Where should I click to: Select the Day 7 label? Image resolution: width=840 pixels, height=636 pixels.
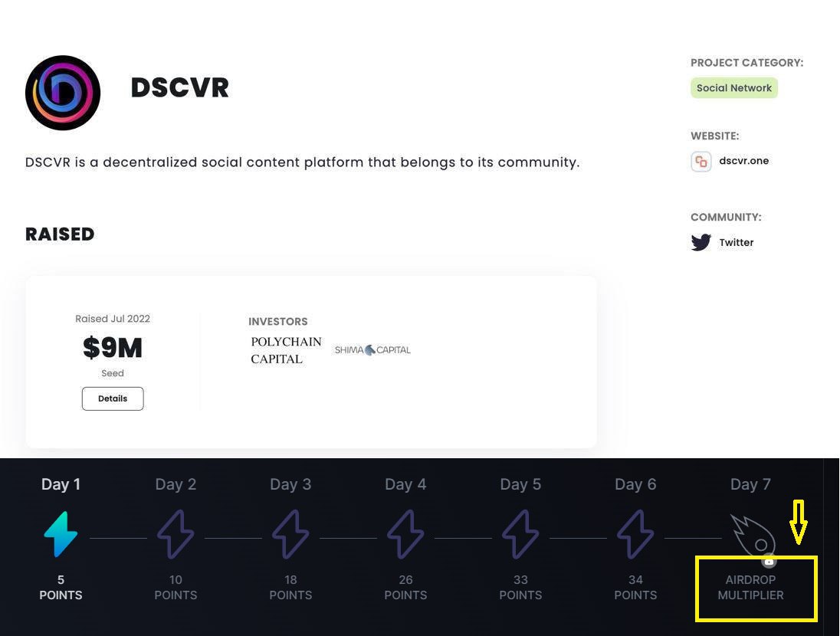pos(750,484)
